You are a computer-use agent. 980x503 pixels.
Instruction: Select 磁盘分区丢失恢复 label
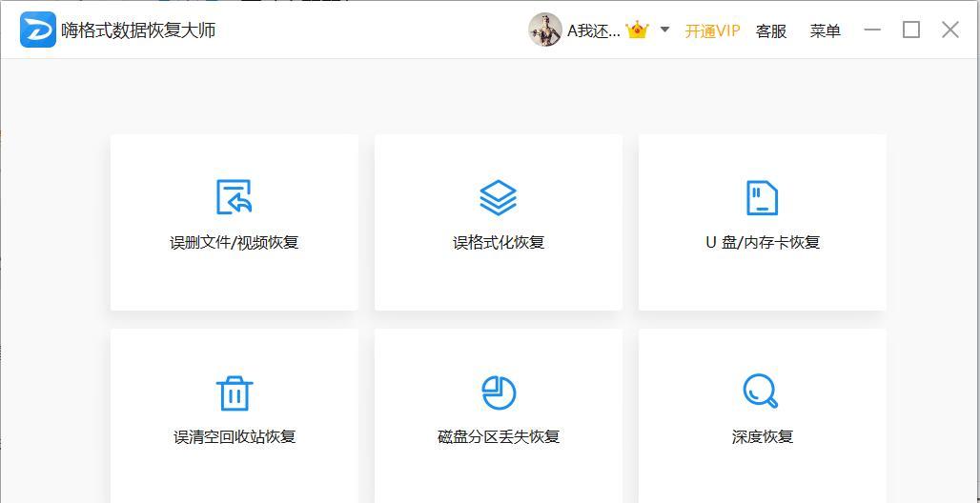point(499,436)
